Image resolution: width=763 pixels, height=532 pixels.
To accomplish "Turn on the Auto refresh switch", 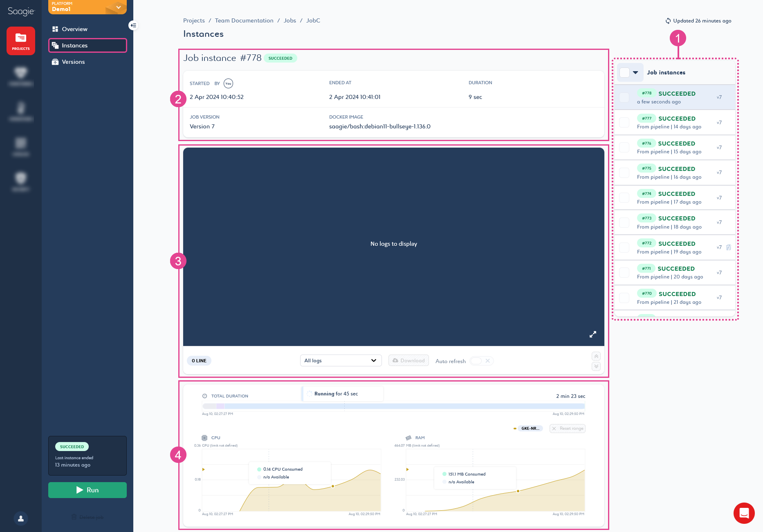I will coord(482,361).
